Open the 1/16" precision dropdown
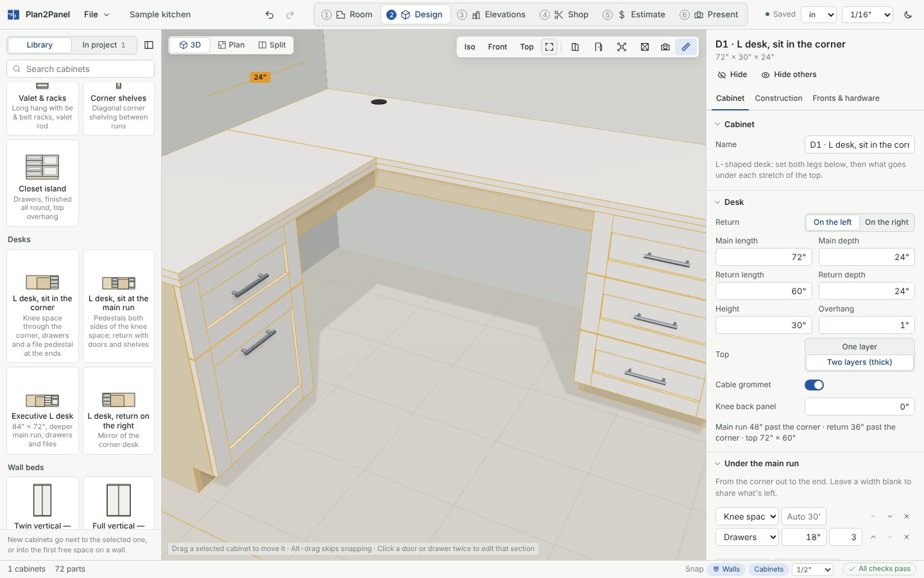924x578 pixels. click(x=868, y=15)
